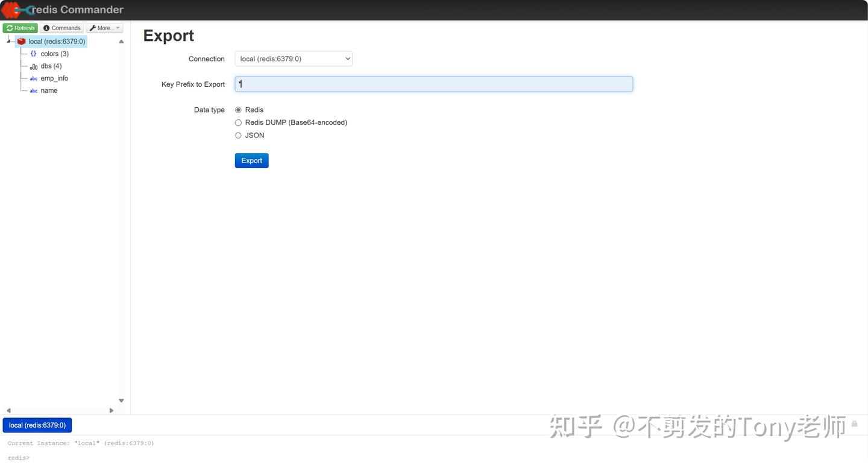This screenshot has height=465, width=868.
Task: Click the abc string icon beside name key
Action: [x=33, y=90]
